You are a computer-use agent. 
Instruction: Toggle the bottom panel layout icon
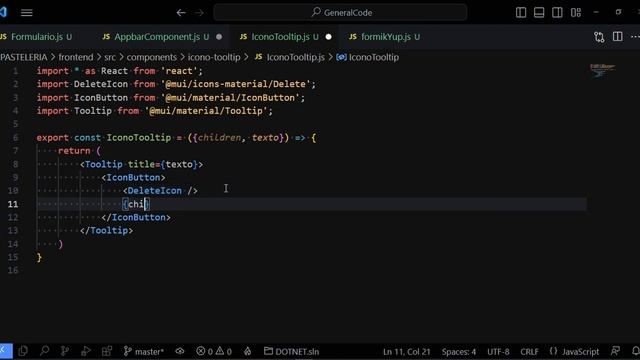tap(539, 13)
